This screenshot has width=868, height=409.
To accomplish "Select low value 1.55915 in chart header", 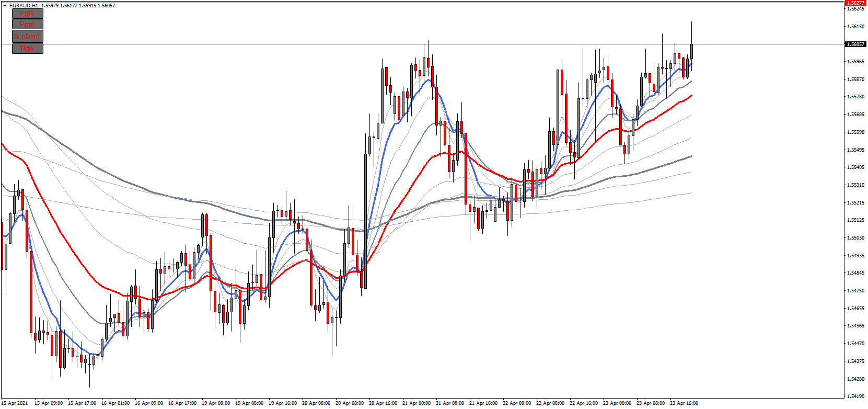I will (x=87, y=6).
